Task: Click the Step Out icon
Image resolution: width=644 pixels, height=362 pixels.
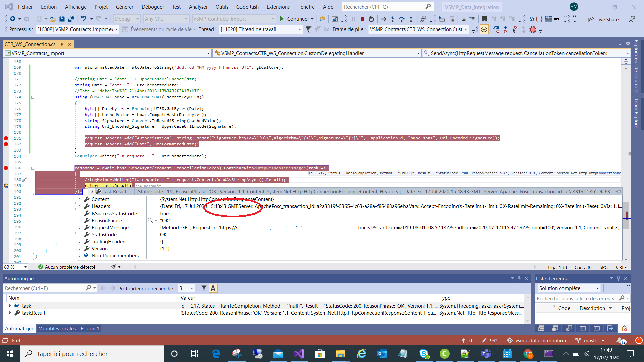Action: click(x=411, y=19)
